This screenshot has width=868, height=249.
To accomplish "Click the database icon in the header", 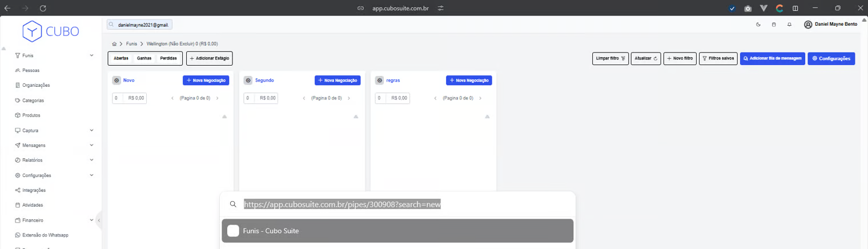I will point(774,25).
